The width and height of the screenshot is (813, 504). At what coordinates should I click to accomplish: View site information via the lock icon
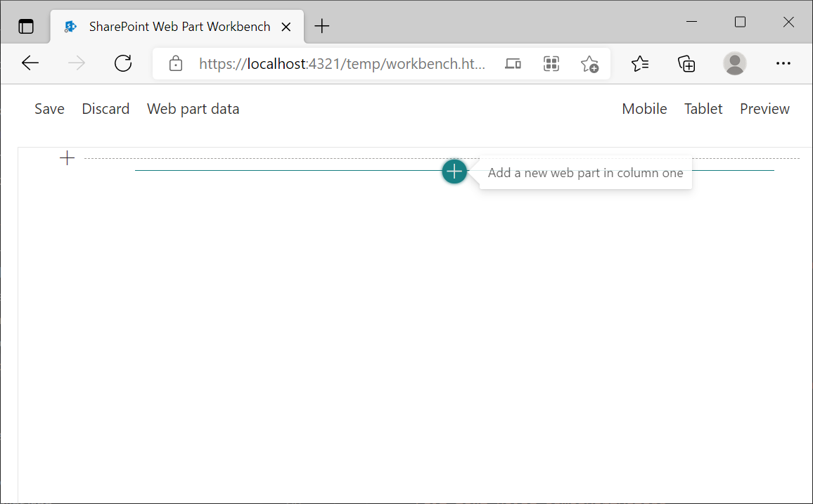[x=176, y=63]
